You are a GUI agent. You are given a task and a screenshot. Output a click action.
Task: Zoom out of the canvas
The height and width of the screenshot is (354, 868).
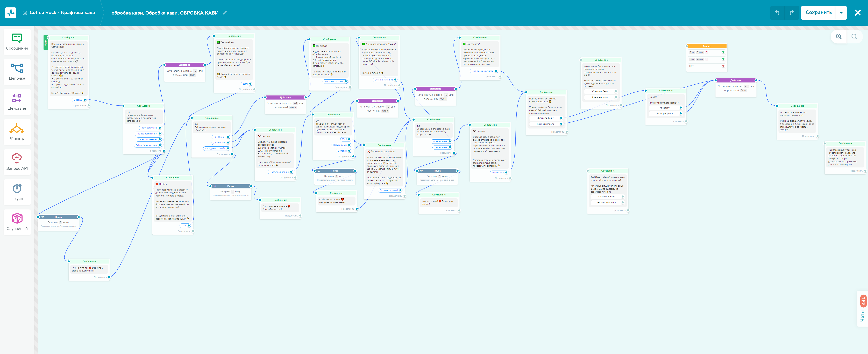point(854,36)
